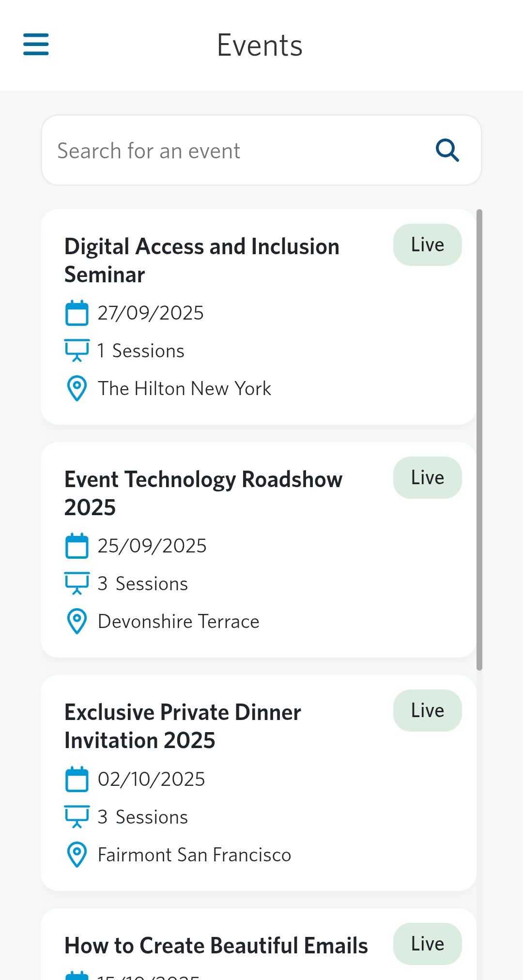Screen dimensions: 523x980
Task: Click sessions icon on Exclusive Private Dinner card
Action: pos(77,816)
